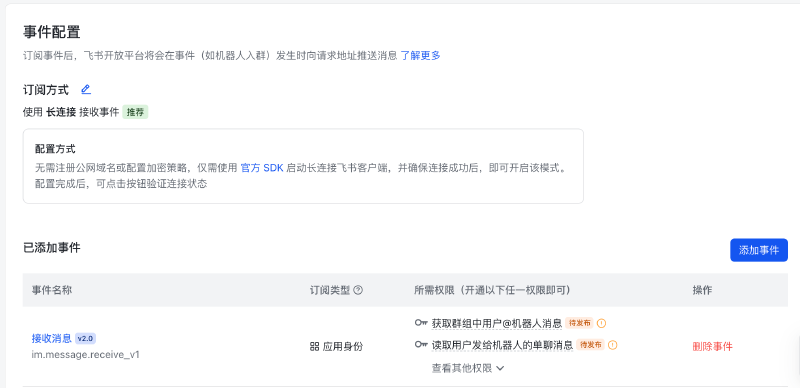Click 待发布 tag on the single chat permission
The image size is (800, 388).
click(x=590, y=345)
